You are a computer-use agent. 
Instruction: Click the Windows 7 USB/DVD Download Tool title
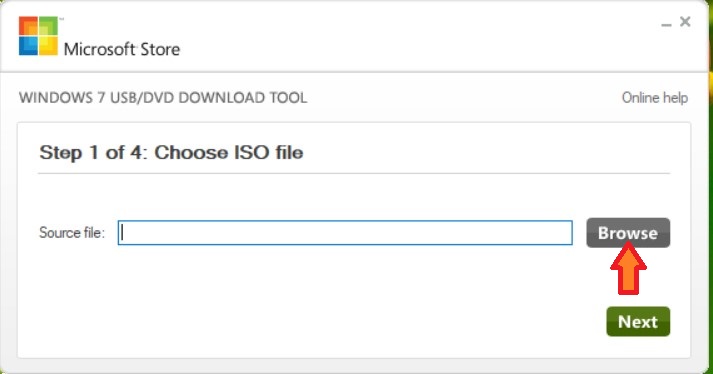tap(163, 98)
